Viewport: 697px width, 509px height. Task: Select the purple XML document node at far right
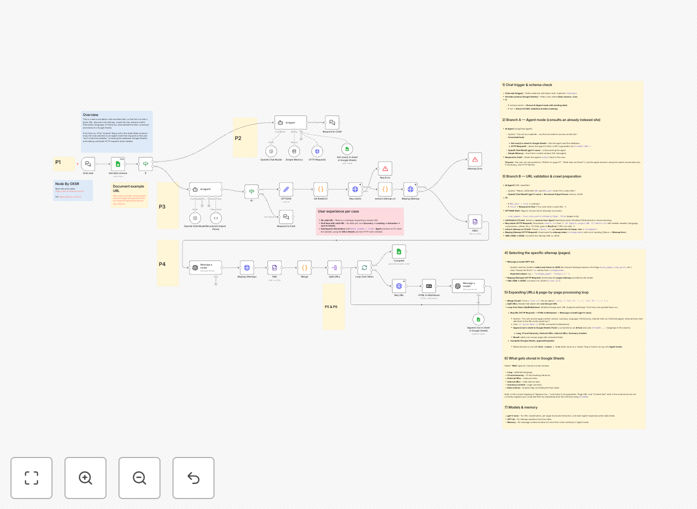(x=475, y=221)
